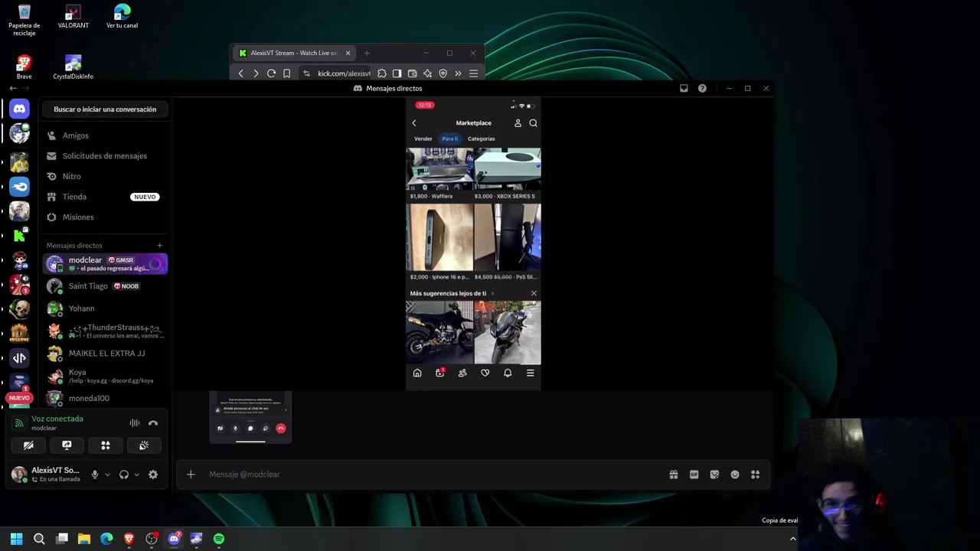Image resolution: width=980 pixels, height=551 pixels.
Task: Add attachment with plus icon
Action: 191,474
